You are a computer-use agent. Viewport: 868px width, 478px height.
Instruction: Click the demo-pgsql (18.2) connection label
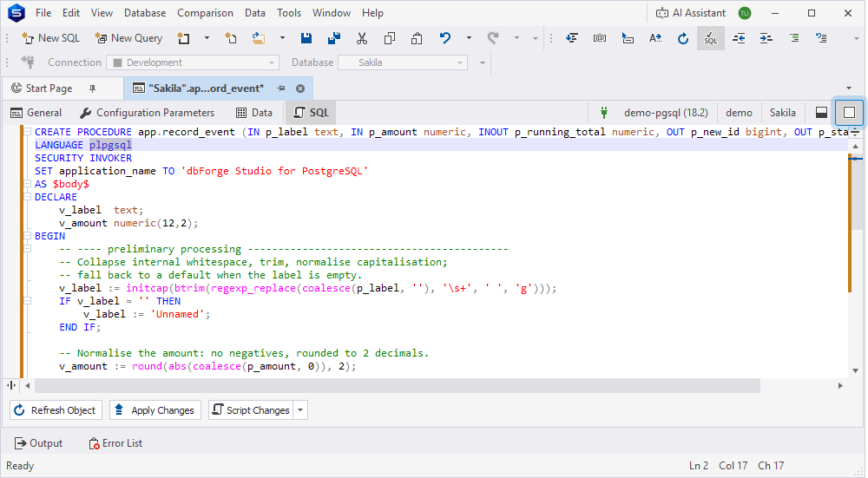point(666,113)
